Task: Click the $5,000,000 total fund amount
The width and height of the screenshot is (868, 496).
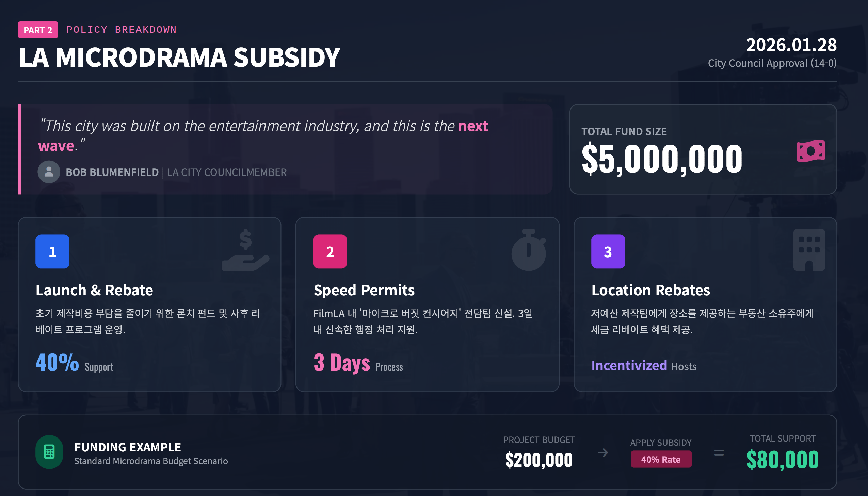Action: 661,159
